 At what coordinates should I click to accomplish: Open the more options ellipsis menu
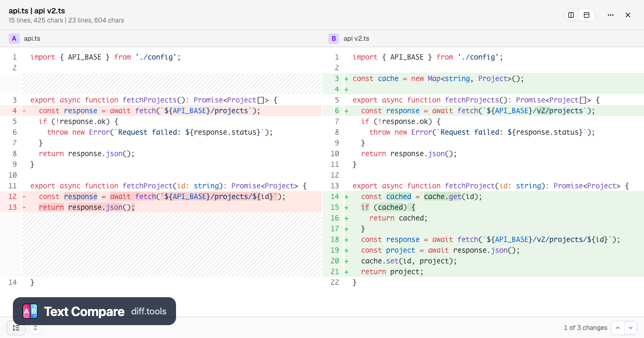click(611, 15)
